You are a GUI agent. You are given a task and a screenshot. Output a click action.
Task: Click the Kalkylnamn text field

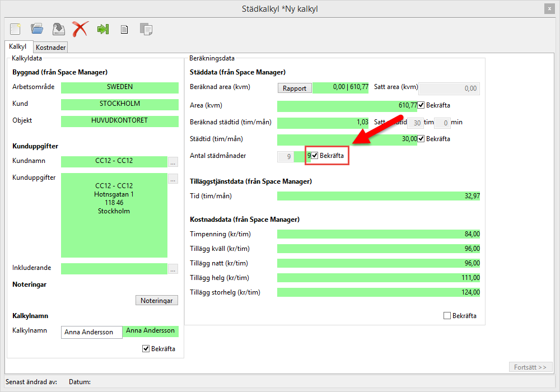pyautogui.click(x=91, y=332)
